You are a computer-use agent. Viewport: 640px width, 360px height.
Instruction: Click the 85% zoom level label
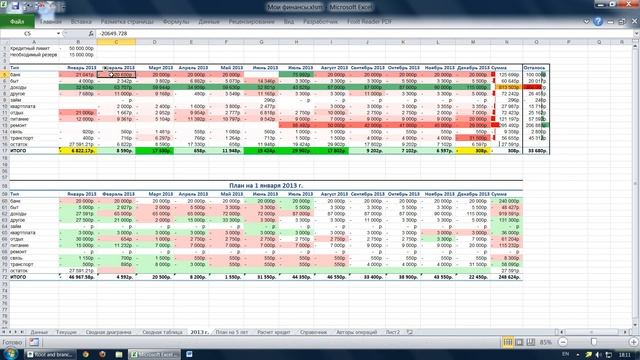tap(546, 342)
